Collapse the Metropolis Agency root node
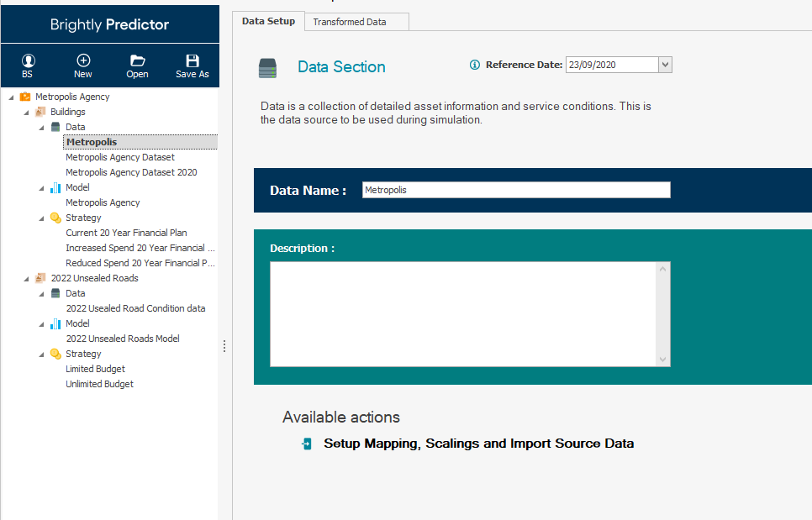Screen dimensions: 812x520 point(11,97)
